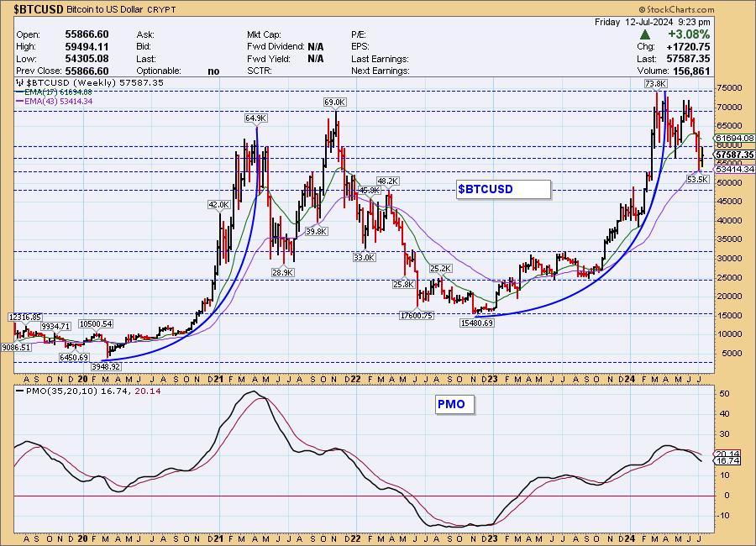Click the Last value in the quote table
This screenshot has height=546, width=756.
689,59
